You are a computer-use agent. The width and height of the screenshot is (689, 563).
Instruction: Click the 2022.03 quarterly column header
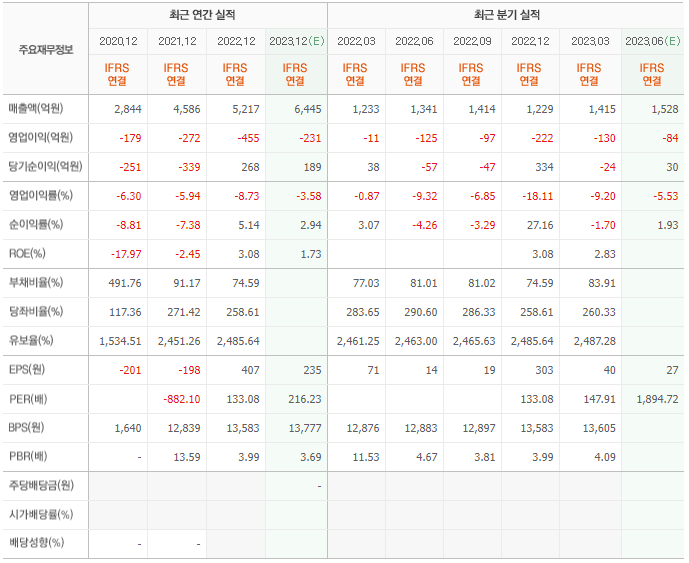[x=356, y=41]
